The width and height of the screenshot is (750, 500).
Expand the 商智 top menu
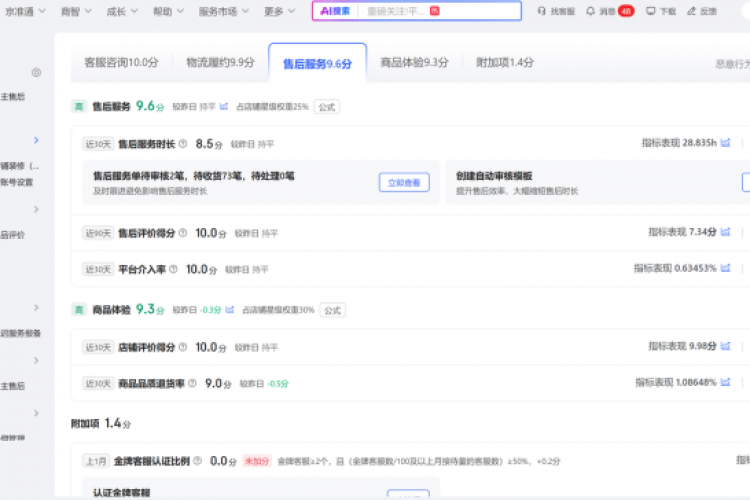coord(76,11)
